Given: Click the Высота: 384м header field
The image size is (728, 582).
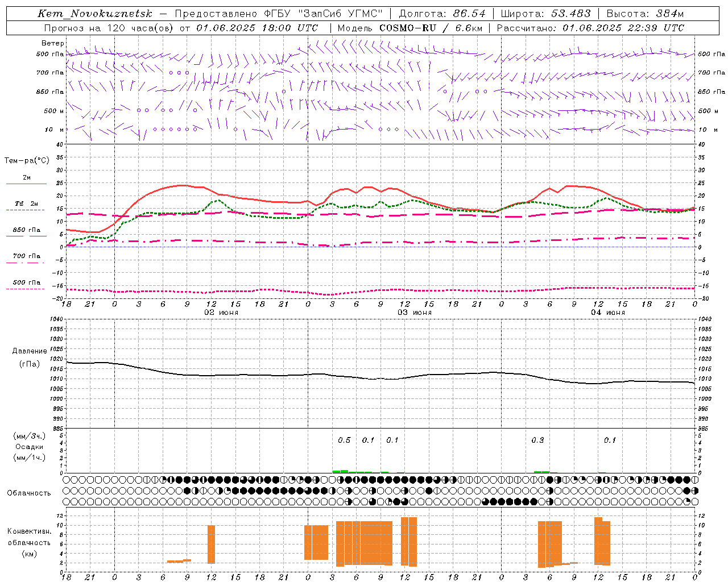Looking at the screenshot, I should tap(645, 14).
